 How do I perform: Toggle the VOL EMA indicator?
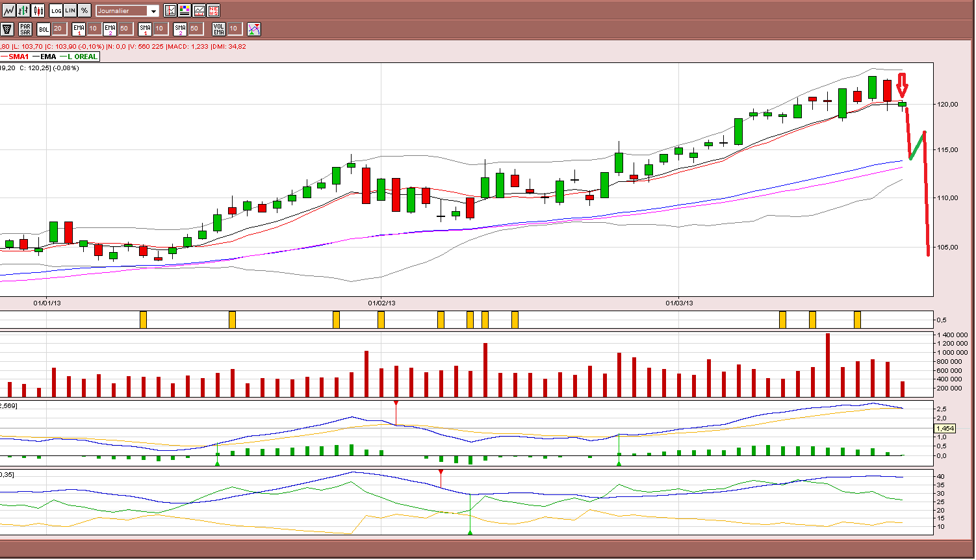coord(219,29)
